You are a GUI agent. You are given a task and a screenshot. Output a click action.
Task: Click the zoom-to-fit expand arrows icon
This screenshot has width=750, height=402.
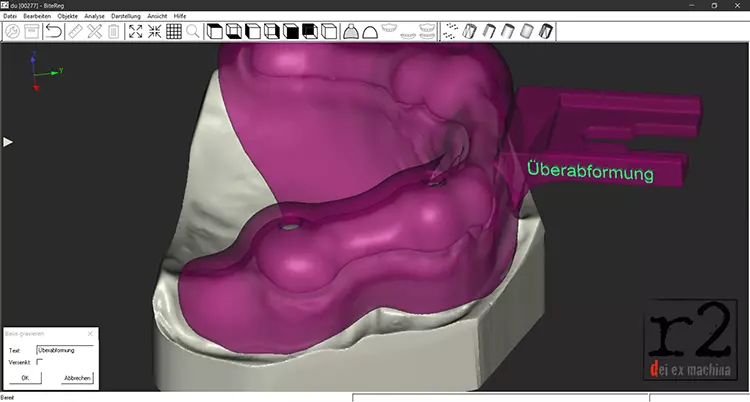point(136,32)
